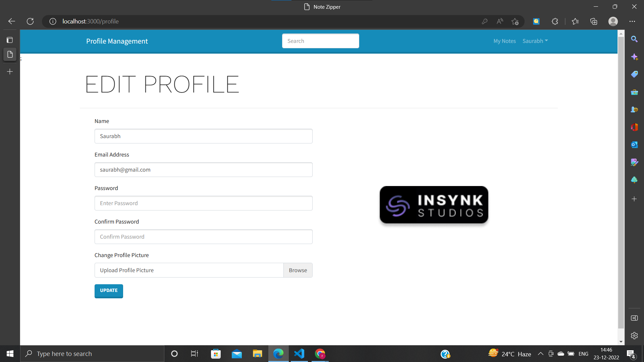
Task: Click Browse to upload a profile picture
Action: (x=298, y=270)
